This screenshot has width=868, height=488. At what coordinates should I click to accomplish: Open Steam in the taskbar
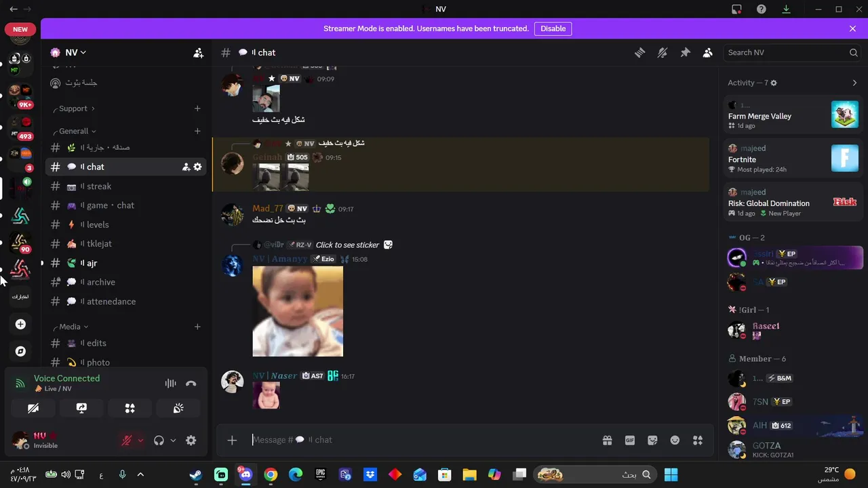coord(195,474)
